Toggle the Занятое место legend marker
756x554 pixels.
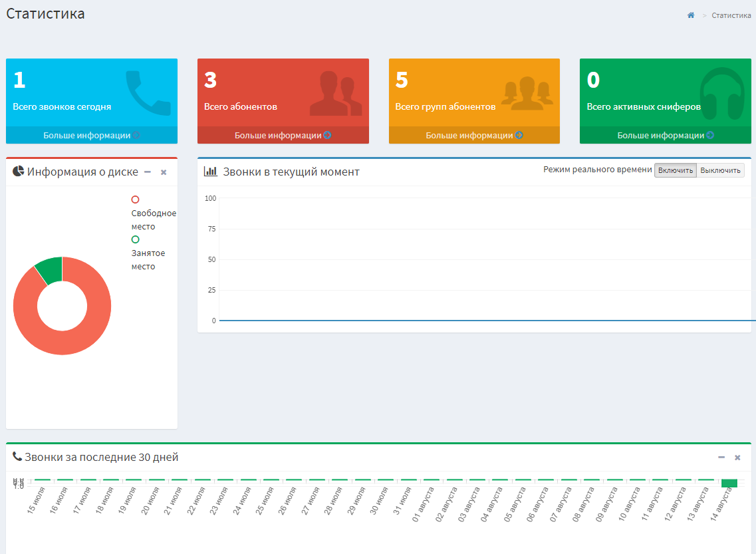[x=136, y=239]
